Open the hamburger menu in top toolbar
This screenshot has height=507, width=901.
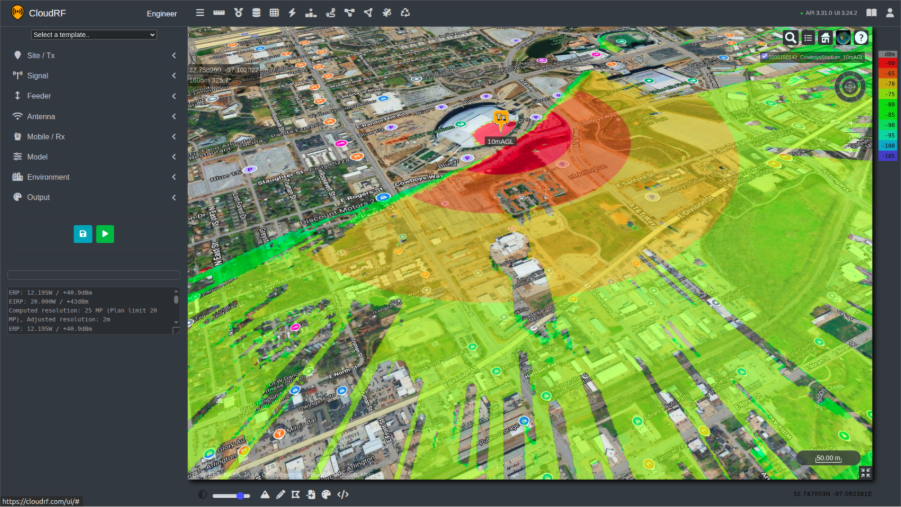(x=200, y=13)
